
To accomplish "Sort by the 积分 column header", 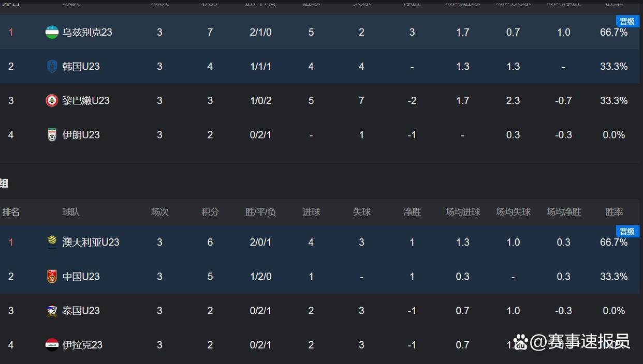I will pos(210,212).
